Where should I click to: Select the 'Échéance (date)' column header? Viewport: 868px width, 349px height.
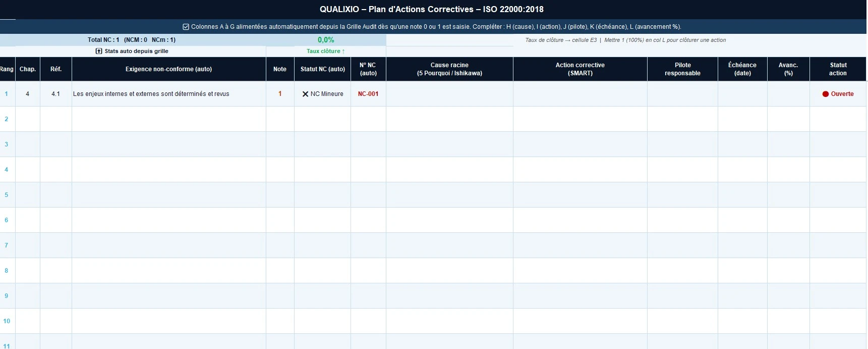click(742, 69)
